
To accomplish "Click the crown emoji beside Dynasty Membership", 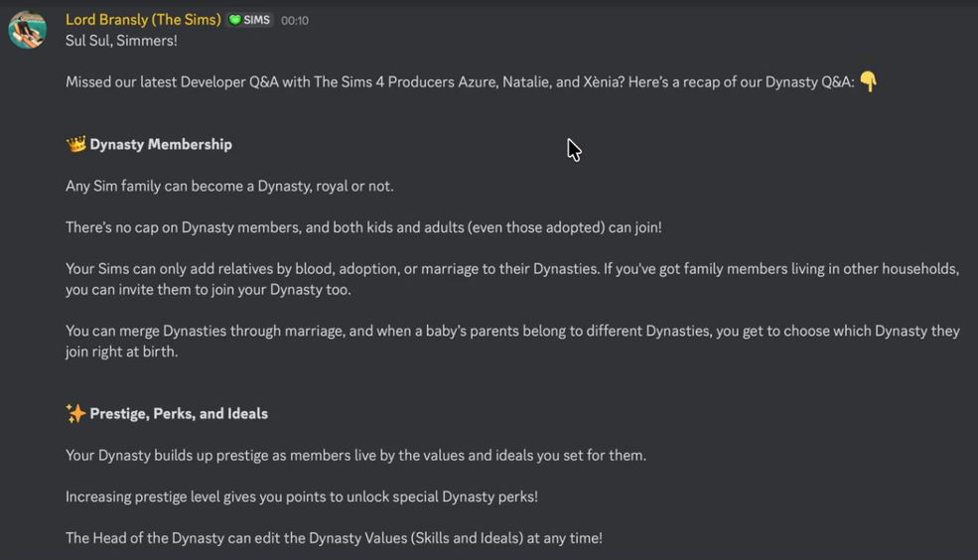I will 75,144.
